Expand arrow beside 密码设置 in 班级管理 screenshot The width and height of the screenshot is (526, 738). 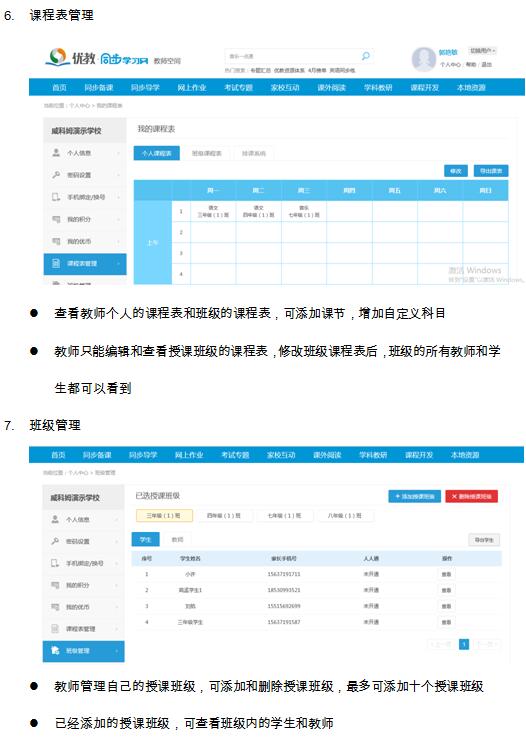pyautogui.click(x=116, y=541)
